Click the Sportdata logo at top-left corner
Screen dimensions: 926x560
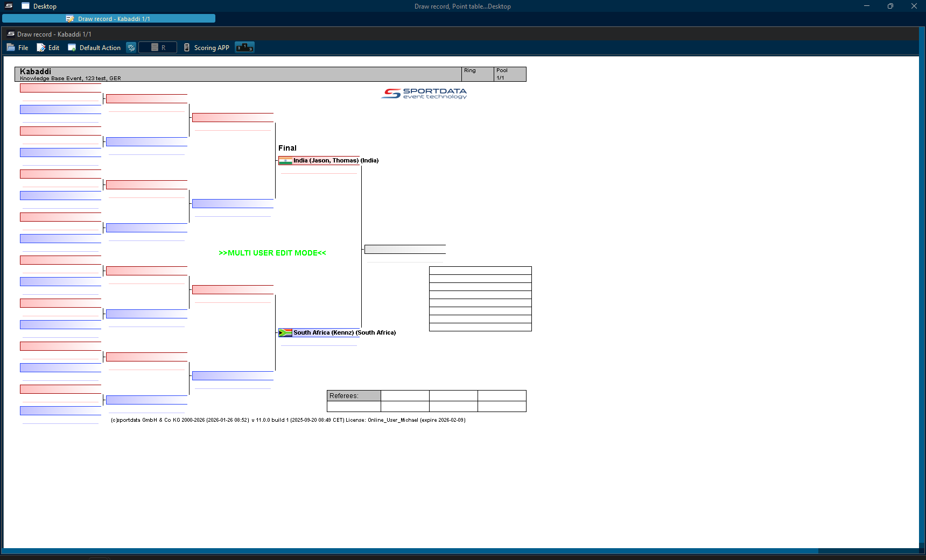tap(9, 6)
